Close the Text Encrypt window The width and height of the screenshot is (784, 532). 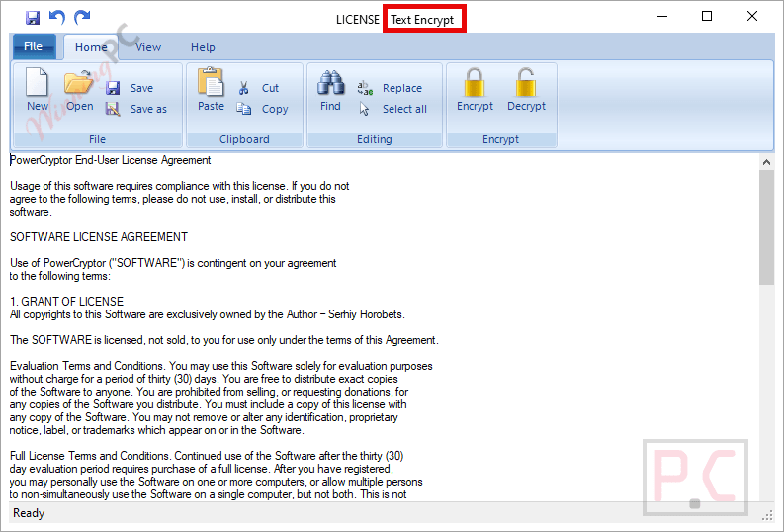(x=752, y=17)
